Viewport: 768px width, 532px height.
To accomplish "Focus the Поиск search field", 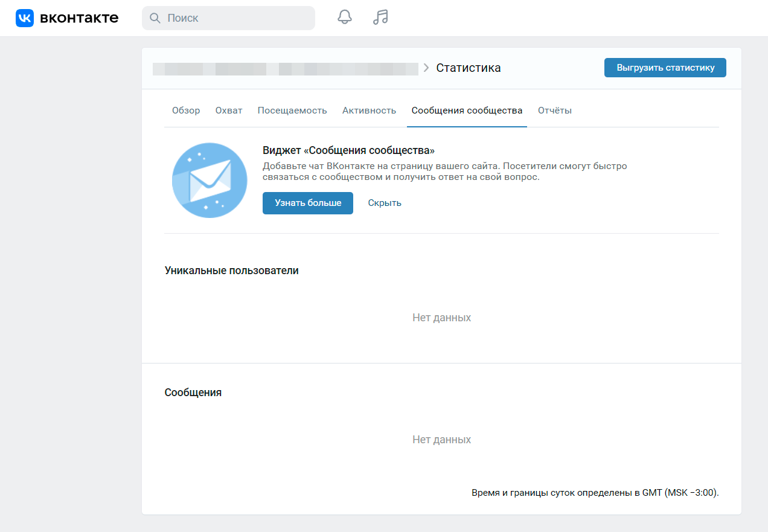I will pos(228,18).
